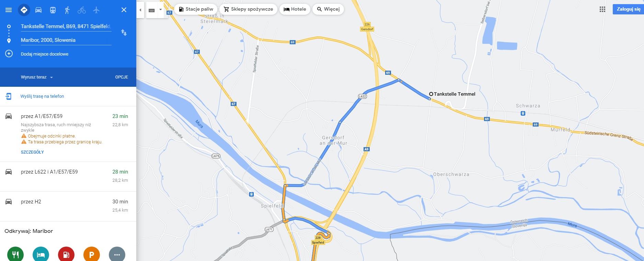
Task: Select driving travel mode icon
Action: click(38, 10)
